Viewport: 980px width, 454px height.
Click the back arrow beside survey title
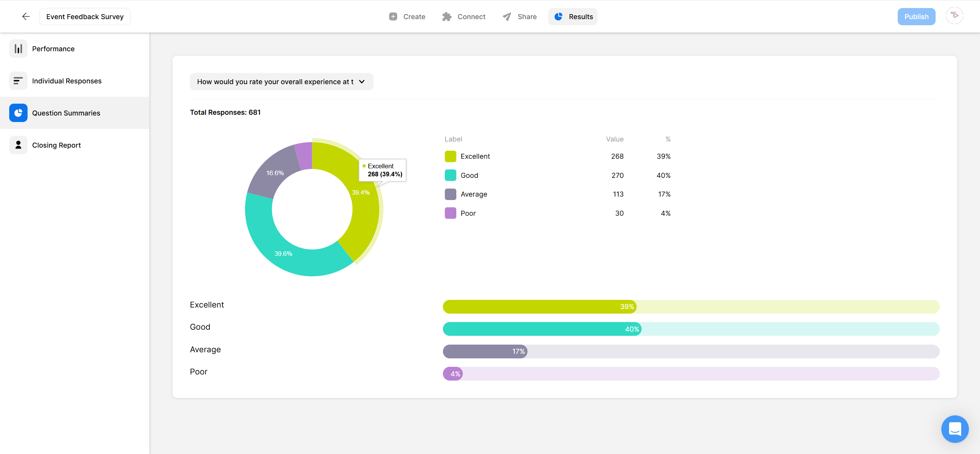(25, 16)
